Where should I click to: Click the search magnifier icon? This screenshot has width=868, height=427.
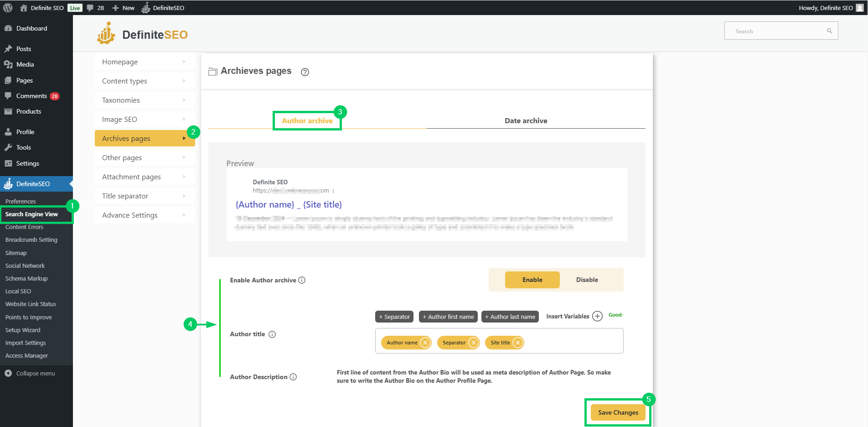pyautogui.click(x=829, y=31)
